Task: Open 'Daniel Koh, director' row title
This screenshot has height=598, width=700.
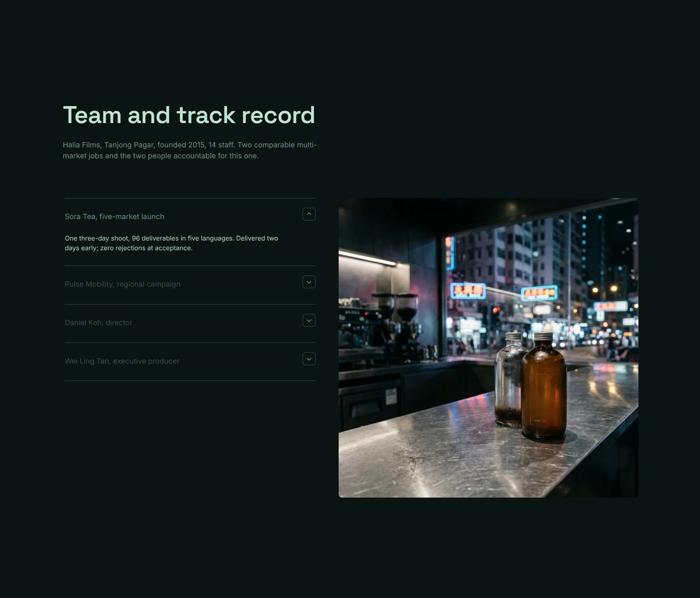Action: click(98, 323)
